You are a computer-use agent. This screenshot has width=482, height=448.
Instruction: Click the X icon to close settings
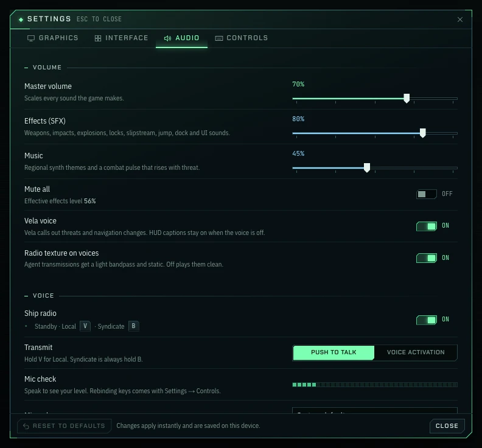coord(460,19)
